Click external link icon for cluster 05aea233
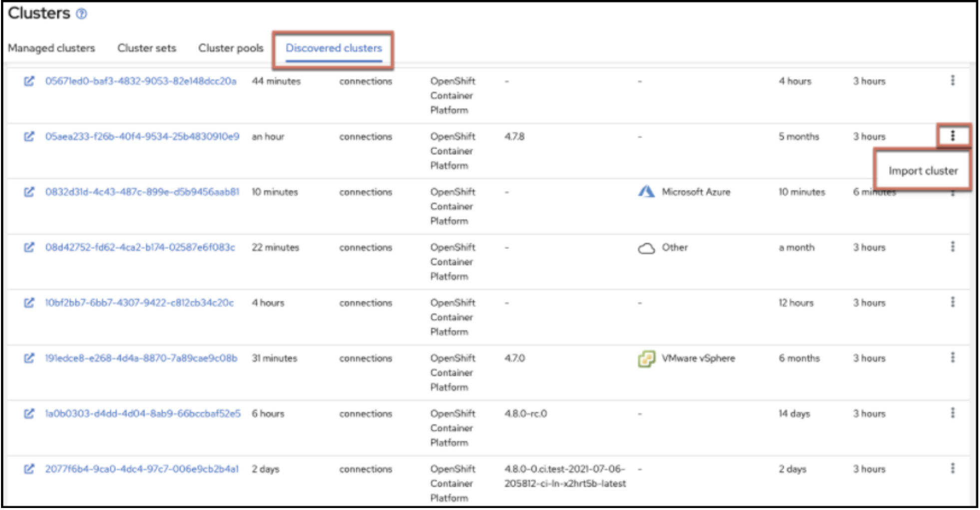The height and width of the screenshot is (510, 980). click(29, 136)
